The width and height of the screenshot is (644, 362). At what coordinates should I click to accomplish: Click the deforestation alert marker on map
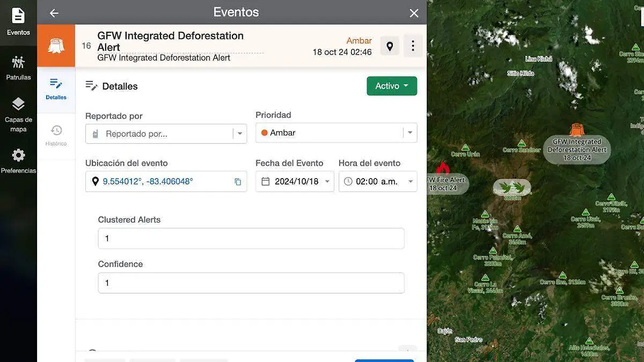coord(577,130)
